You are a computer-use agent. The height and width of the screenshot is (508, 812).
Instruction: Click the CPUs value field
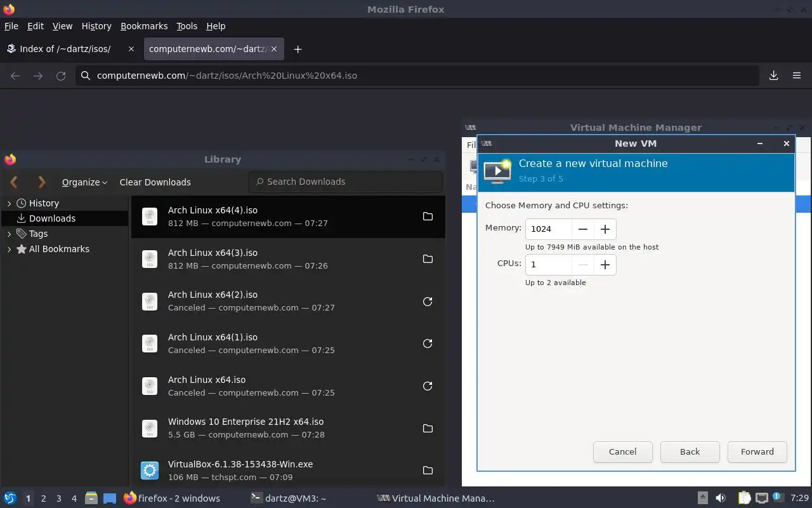click(549, 265)
